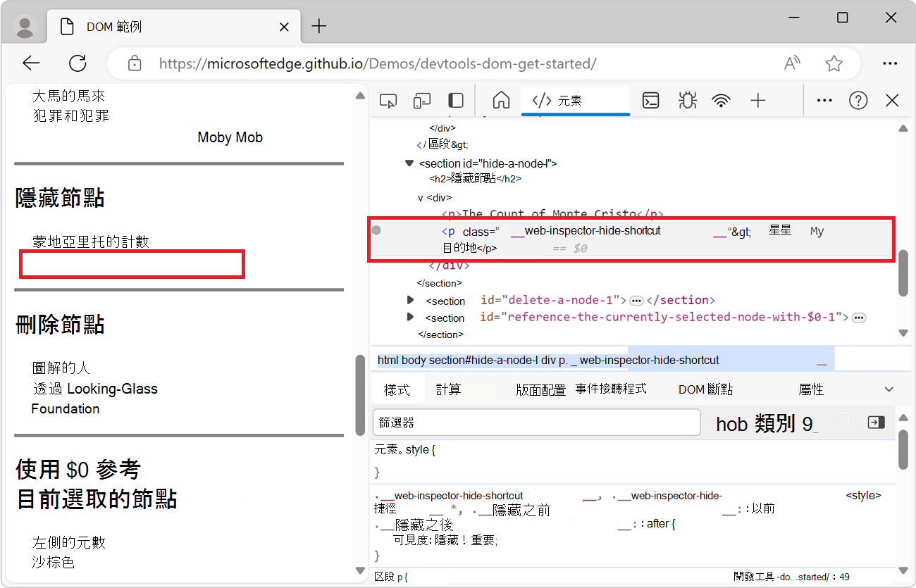Switch to the 屬性 tab
Image resolution: width=916 pixels, height=588 pixels.
tap(811, 389)
